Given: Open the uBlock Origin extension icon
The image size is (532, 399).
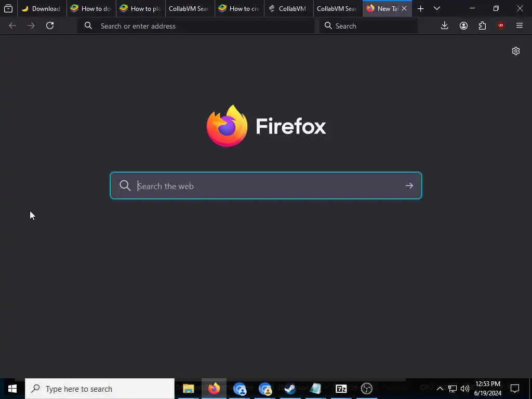Looking at the screenshot, I should 501,25.
